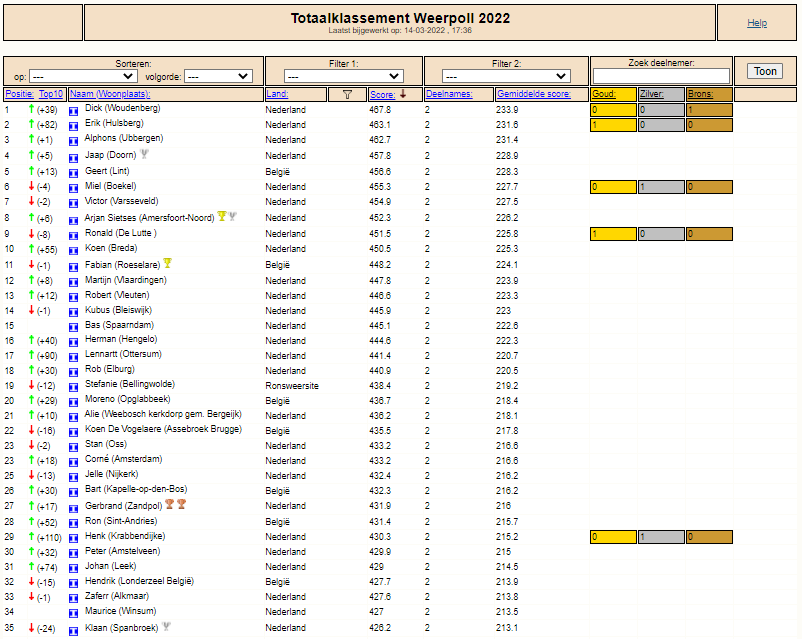
Task: Click the filter funnel icon in the header
Action: click(x=347, y=94)
